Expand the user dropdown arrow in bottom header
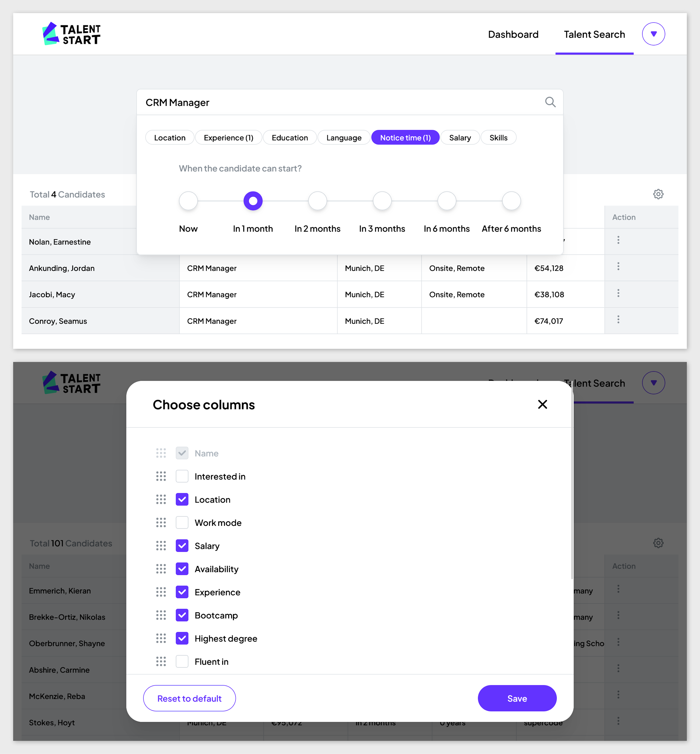 [653, 383]
